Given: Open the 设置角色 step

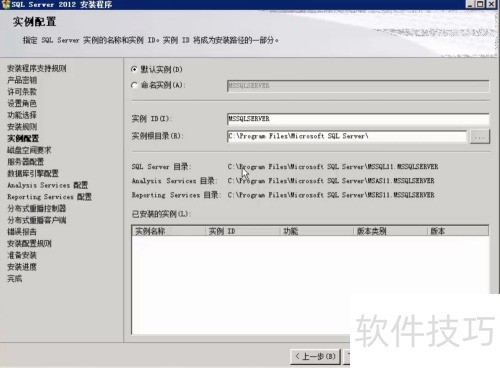Looking at the screenshot, I should (x=22, y=103).
